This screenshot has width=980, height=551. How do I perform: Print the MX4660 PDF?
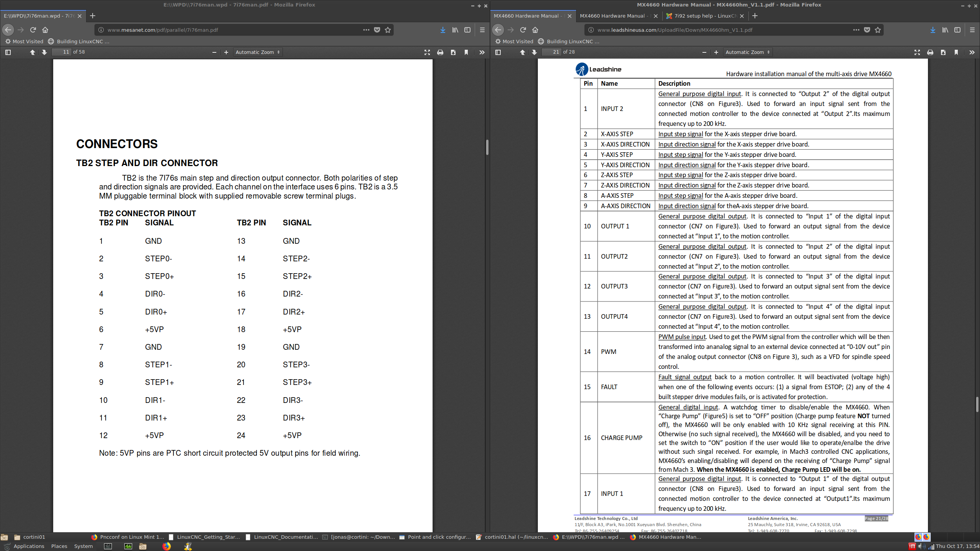pyautogui.click(x=930, y=52)
